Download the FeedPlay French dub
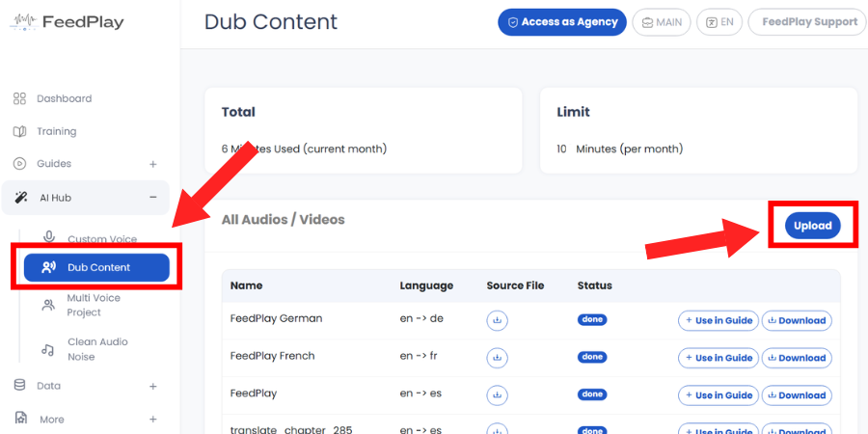The width and height of the screenshot is (868, 434). pyautogui.click(x=797, y=358)
